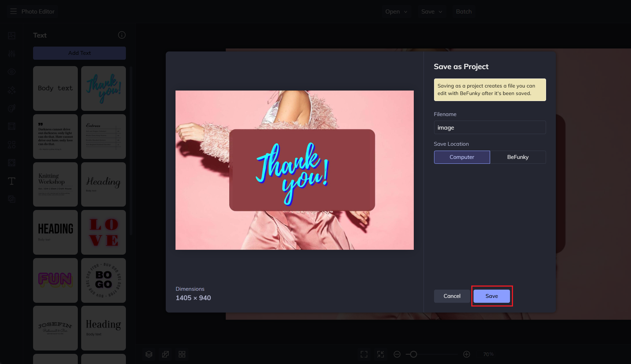The image size is (631, 364).
Task: Expand the Open dropdown in top bar
Action: click(396, 12)
